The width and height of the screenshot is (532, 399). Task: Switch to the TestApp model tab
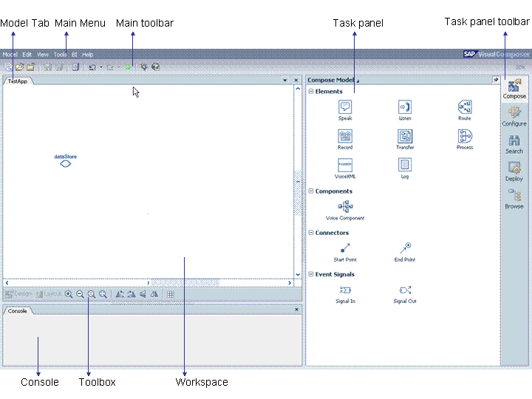pos(17,81)
